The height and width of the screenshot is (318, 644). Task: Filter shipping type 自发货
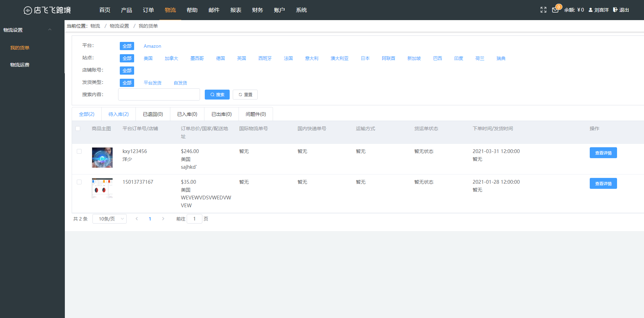tap(180, 83)
